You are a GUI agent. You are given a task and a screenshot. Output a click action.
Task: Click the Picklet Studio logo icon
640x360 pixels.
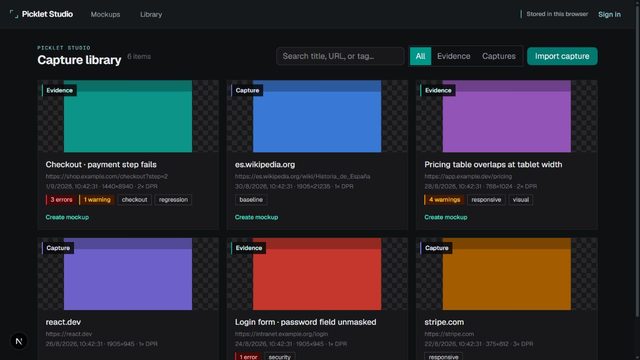[14, 14]
